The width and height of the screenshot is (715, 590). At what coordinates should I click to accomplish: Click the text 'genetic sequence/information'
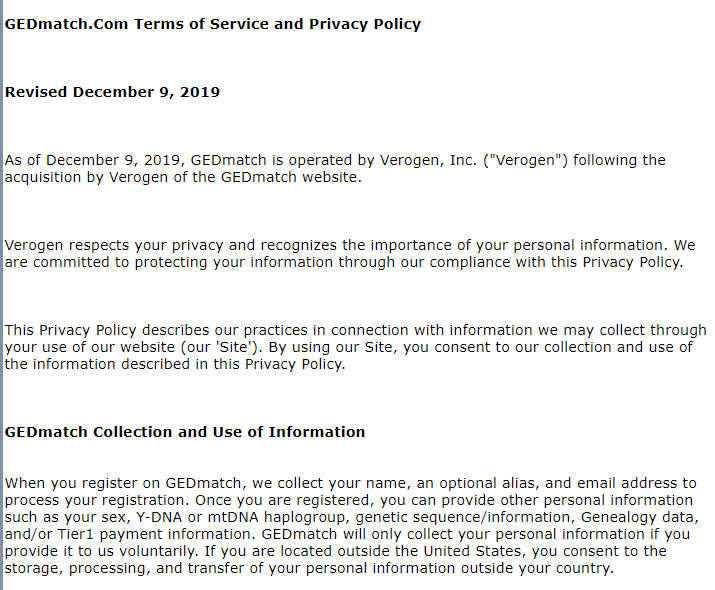tap(462, 518)
